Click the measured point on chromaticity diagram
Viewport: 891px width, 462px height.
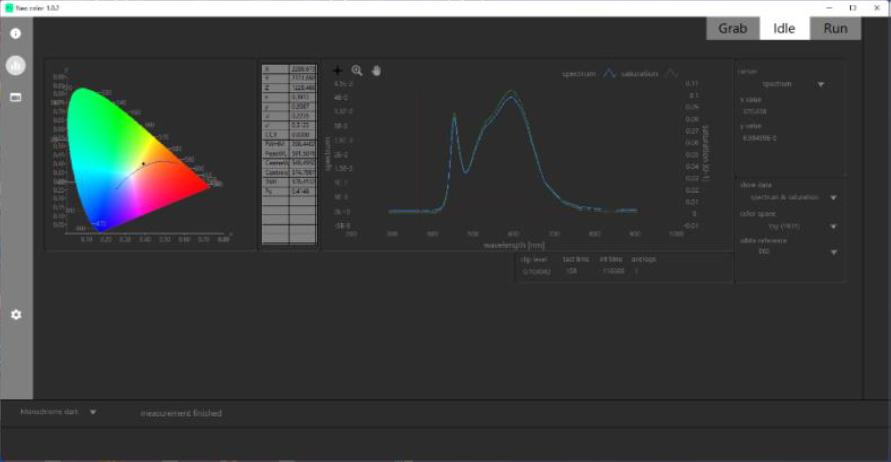(143, 163)
